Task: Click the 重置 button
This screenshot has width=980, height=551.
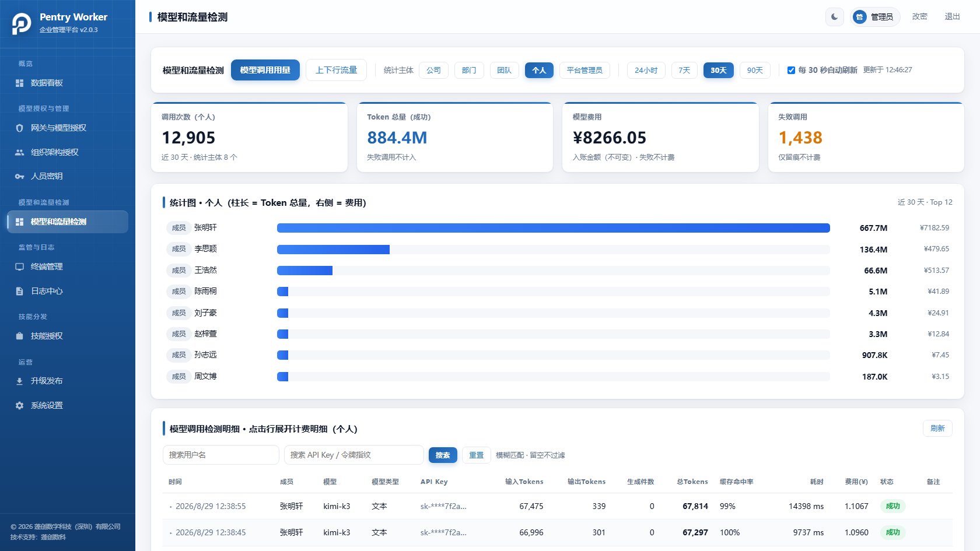Action: point(477,455)
